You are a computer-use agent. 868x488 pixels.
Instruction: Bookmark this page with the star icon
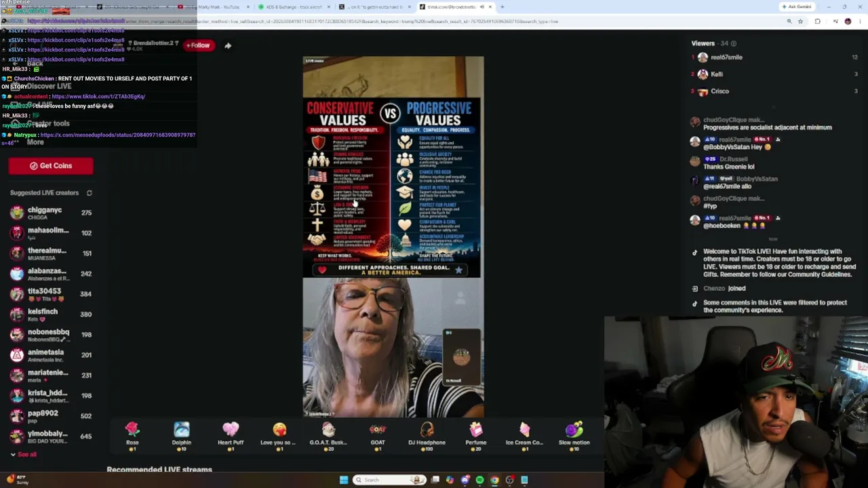coord(800,21)
